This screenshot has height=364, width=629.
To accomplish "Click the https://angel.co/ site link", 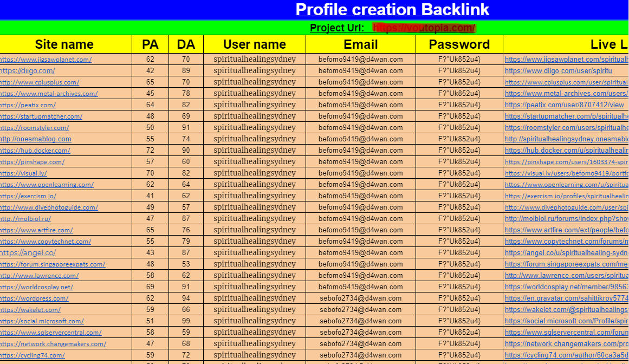I will coord(25,252).
